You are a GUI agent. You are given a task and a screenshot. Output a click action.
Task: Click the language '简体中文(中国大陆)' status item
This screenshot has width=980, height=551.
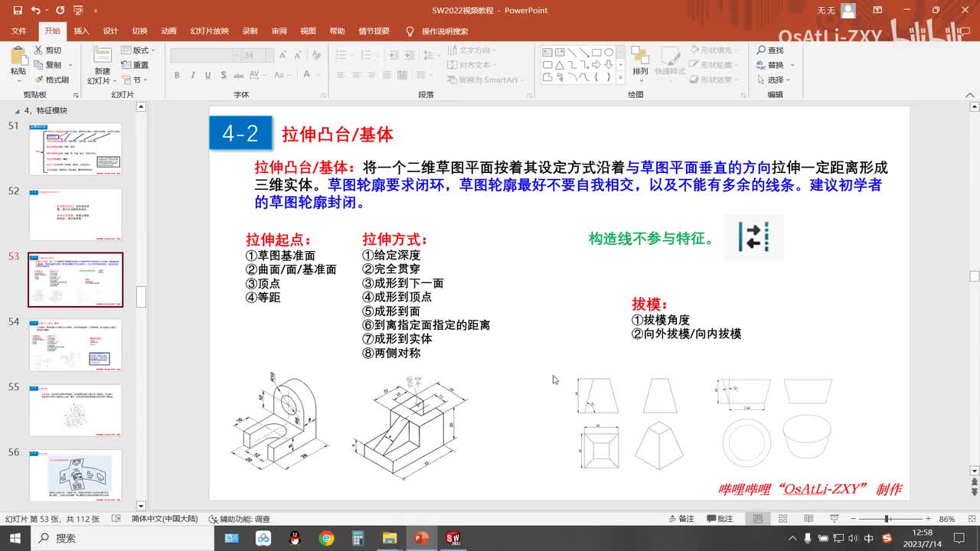pos(165,519)
